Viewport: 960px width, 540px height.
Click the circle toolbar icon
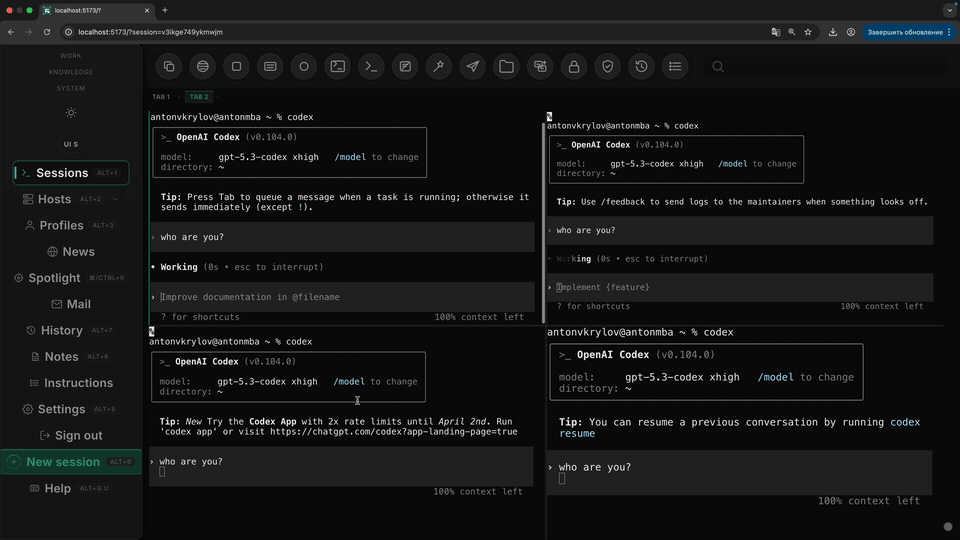[x=304, y=66]
